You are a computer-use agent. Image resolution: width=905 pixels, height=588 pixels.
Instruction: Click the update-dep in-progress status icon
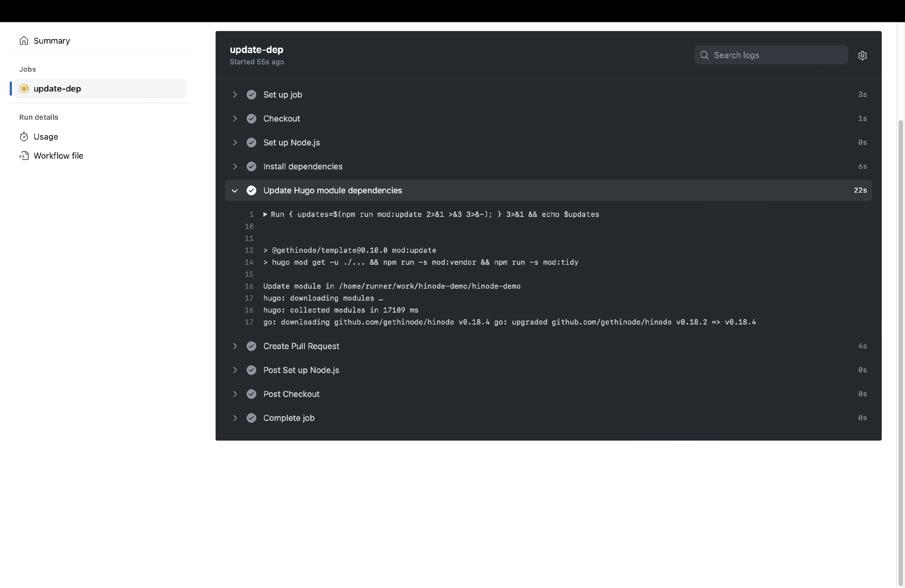coord(24,89)
